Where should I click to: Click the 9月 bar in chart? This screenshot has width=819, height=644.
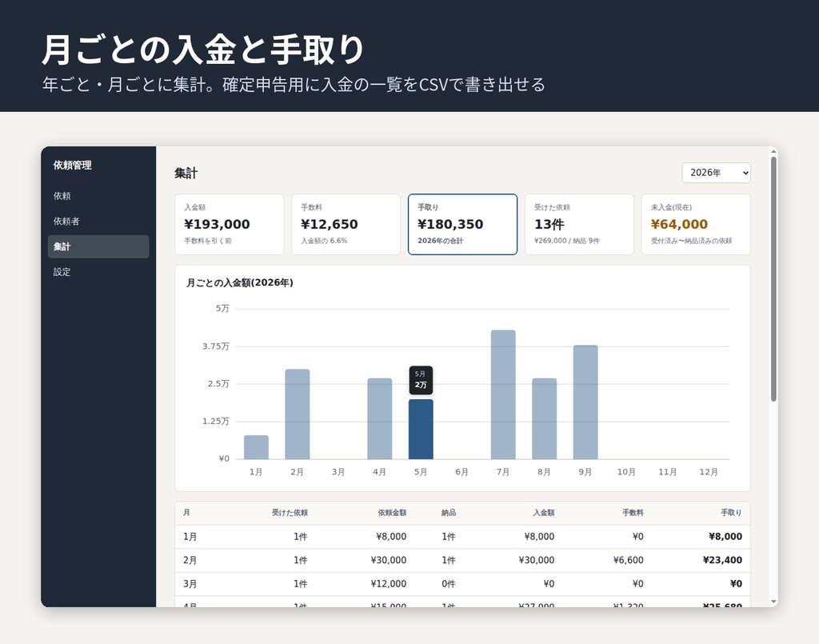click(x=585, y=402)
